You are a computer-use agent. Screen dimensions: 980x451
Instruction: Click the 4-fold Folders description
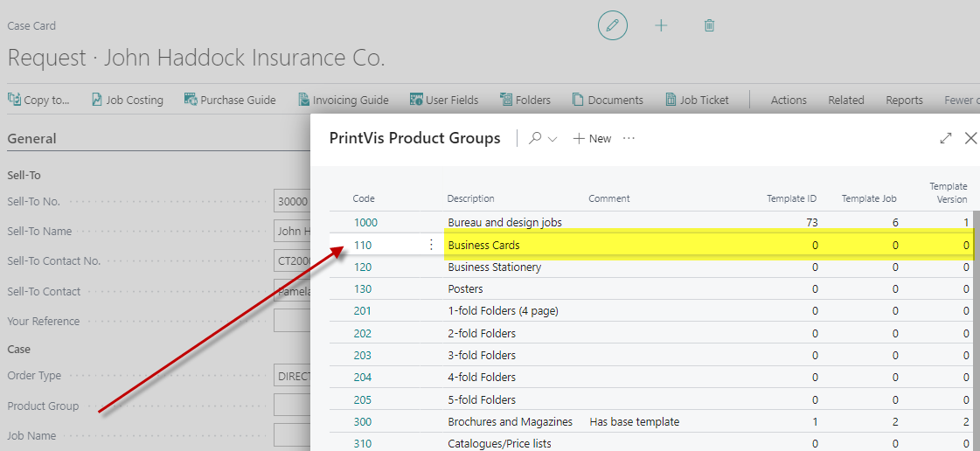point(482,378)
